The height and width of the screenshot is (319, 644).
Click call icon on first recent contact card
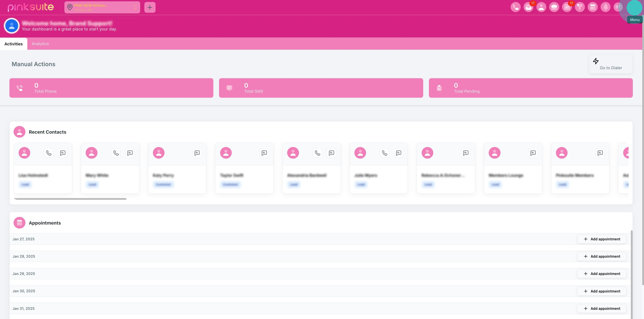point(49,153)
